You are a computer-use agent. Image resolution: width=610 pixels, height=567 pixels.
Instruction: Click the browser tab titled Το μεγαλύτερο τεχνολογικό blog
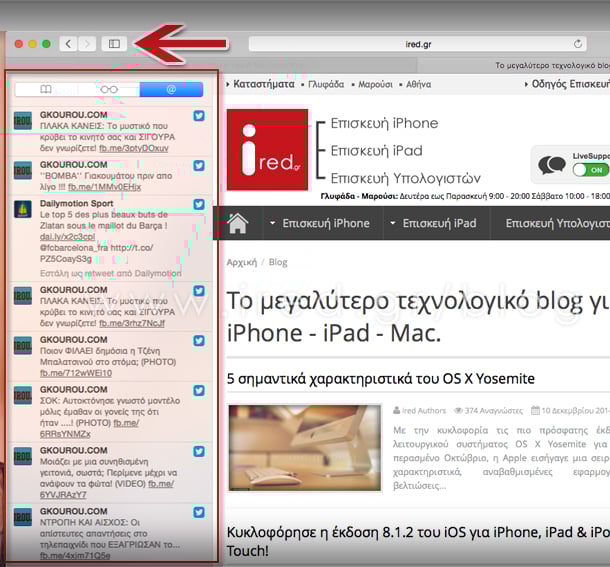514,65
